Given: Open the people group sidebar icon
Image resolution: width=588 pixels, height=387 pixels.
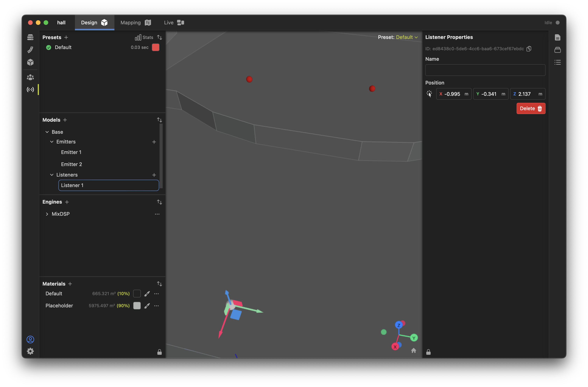Looking at the screenshot, I should tap(30, 77).
